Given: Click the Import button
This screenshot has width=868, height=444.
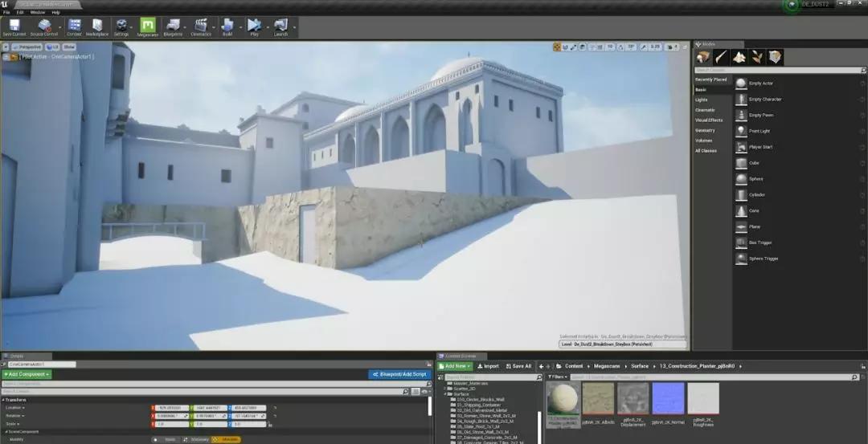Looking at the screenshot, I should [x=489, y=366].
